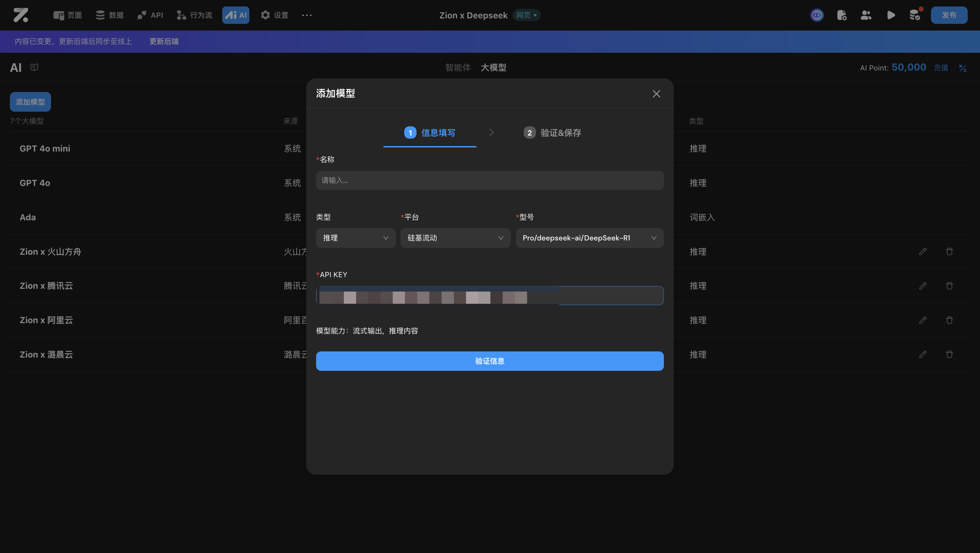Expand the 平台 dropdown showing 硅基流动
This screenshot has height=553, width=980.
[455, 238]
